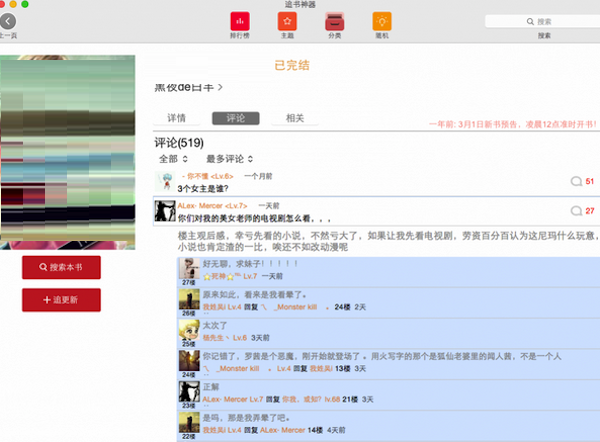Switch to the 详情 tab

(176, 118)
